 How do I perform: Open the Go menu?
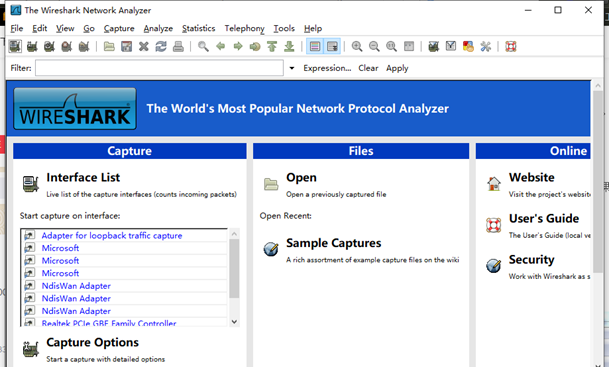[89, 28]
